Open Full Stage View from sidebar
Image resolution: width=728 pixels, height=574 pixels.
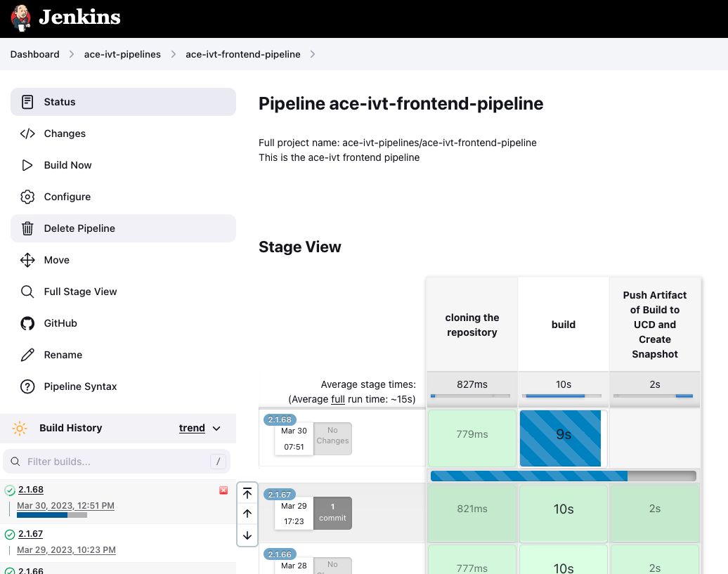coord(80,292)
